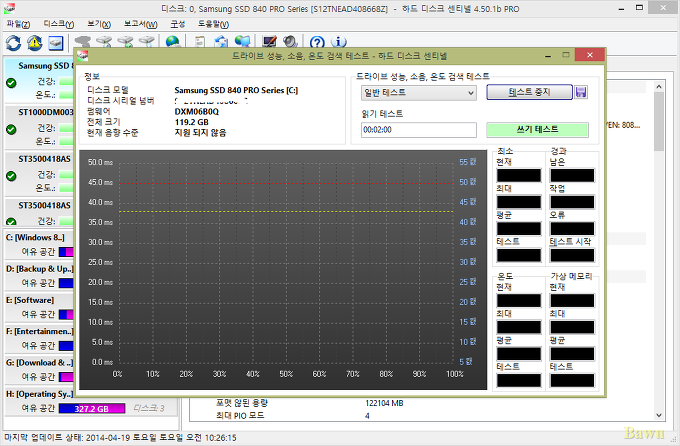This screenshot has width=680, height=446.
Task: Click the 마지막 업데이트 상태 status bar text
Action: pos(120,438)
